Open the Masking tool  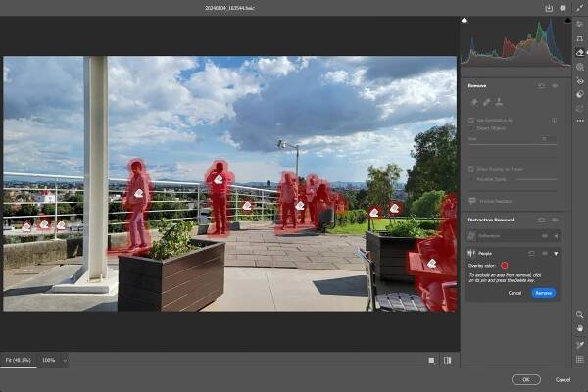[x=580, y=67]
